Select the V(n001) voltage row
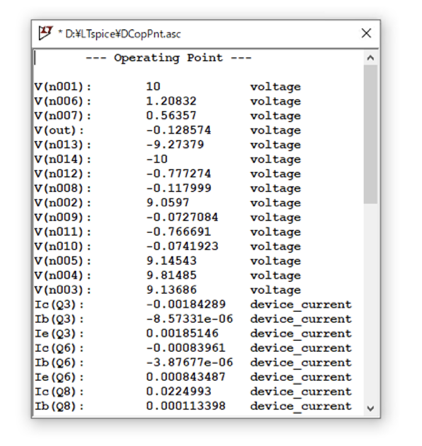Image resolution: width=422 pixels, height=446 pixels. coord(167,87)
